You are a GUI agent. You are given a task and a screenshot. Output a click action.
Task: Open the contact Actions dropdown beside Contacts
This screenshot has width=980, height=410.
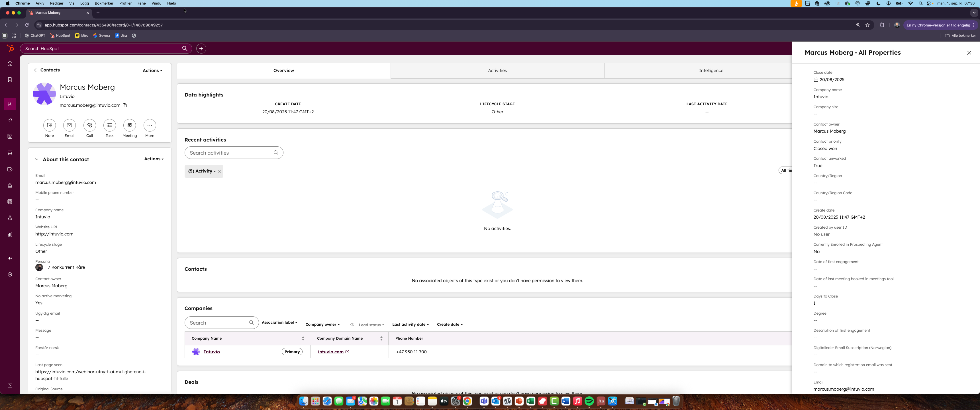(x=152, y=70)
